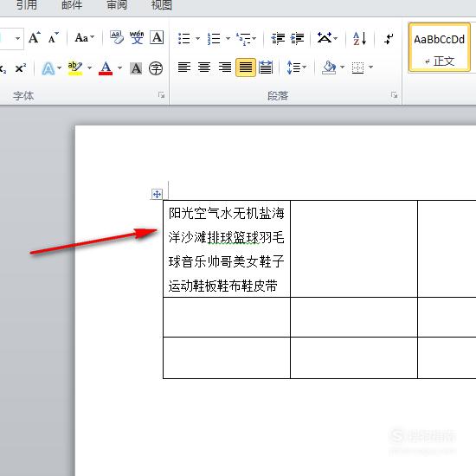Select Distributed alignment
The image size is (476, 476).
pyautogui.click(x=266, y=68)
